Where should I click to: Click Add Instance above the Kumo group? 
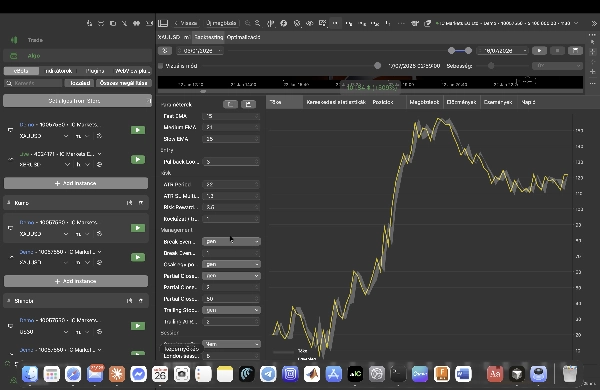tap(76, 183)
